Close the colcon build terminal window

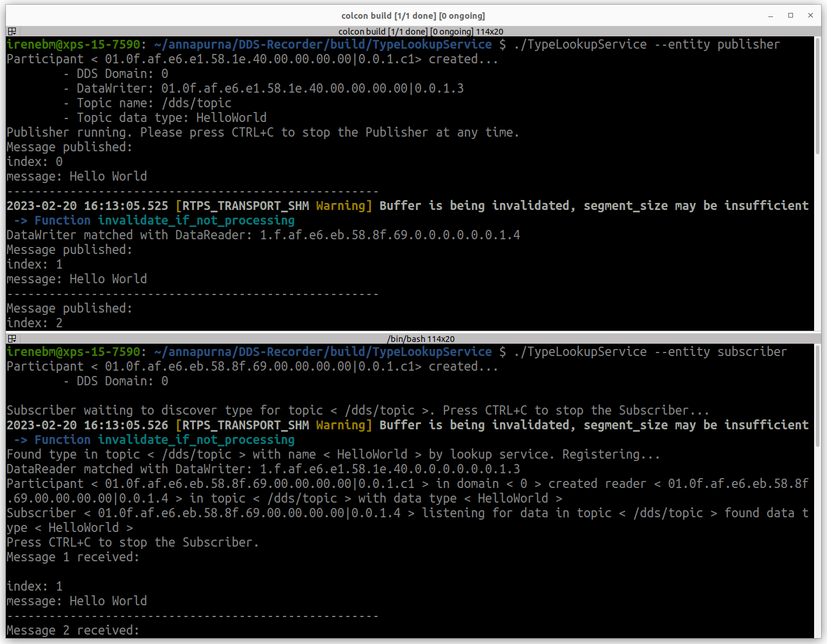tap(811, 15)
